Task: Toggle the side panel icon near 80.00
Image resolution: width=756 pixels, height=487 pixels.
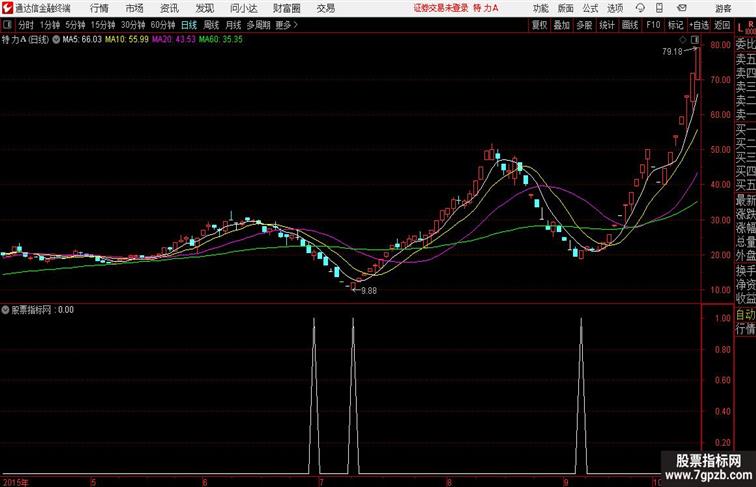Action: tap(695, 39)
